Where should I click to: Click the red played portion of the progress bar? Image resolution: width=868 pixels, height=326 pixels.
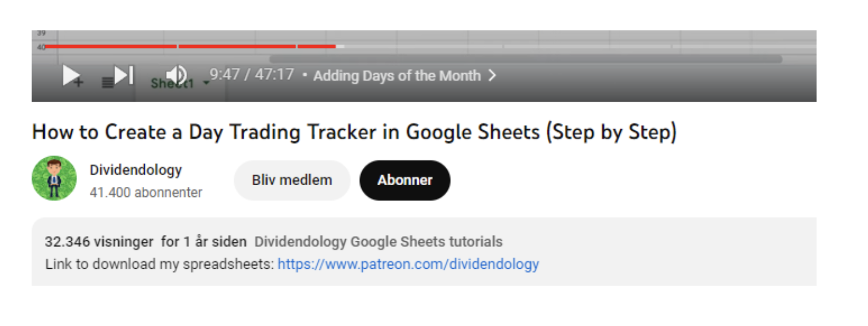click(175, 46)
